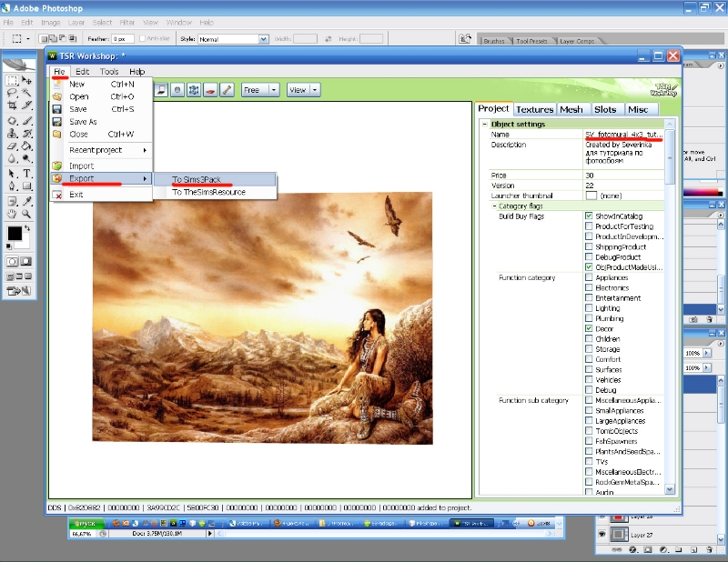Enable the ProductForTesting flag
728x562 pixels.
tap(589, 226)
